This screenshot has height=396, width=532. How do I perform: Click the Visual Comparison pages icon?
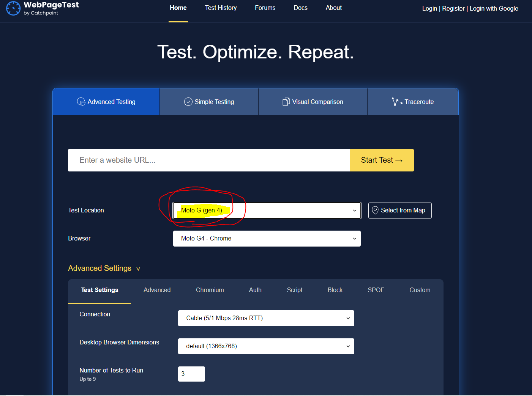(x=286, y=102)
